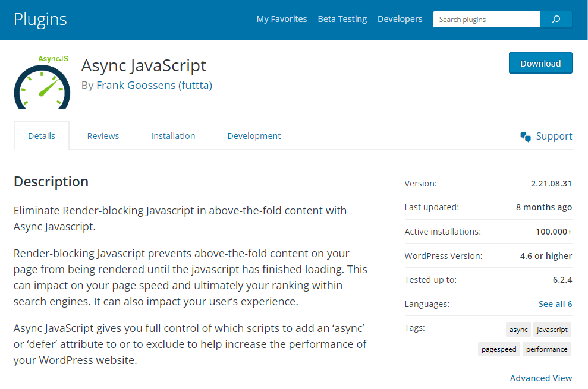Click paragraph starting 'Eliminate Render-blocking Javascript'
Image resolution: width=588 pixels, height=389 pixels.
pos(180,219)
